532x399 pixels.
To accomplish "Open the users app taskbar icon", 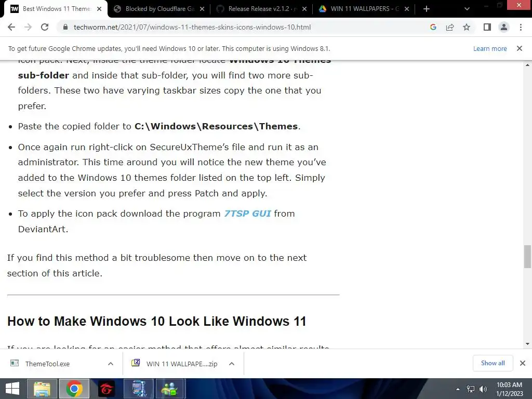I will pos(170,389).
